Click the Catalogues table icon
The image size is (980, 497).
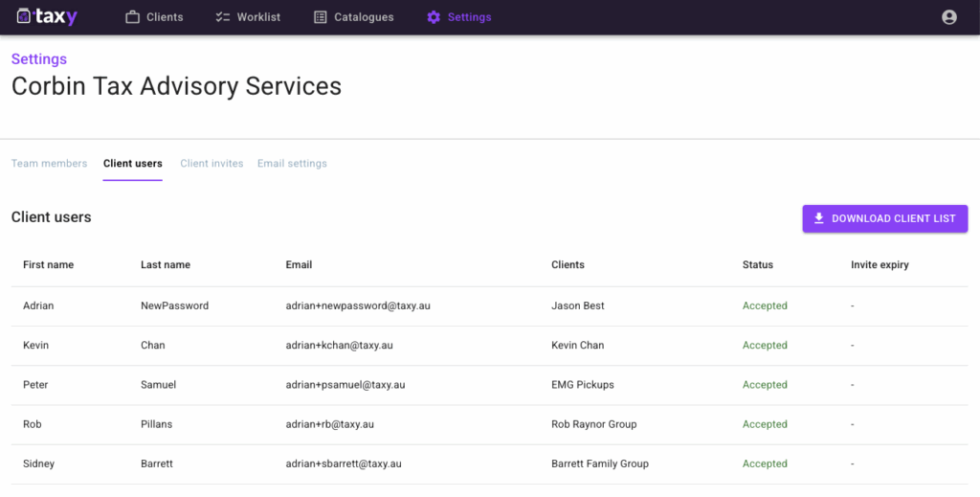point(321,17)
